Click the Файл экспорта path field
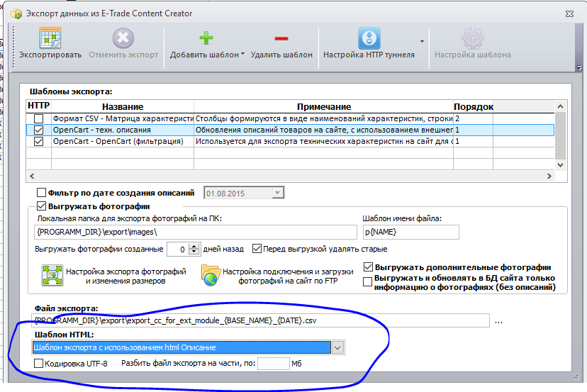This screenshot has height=392, width=587. point(261,320)
